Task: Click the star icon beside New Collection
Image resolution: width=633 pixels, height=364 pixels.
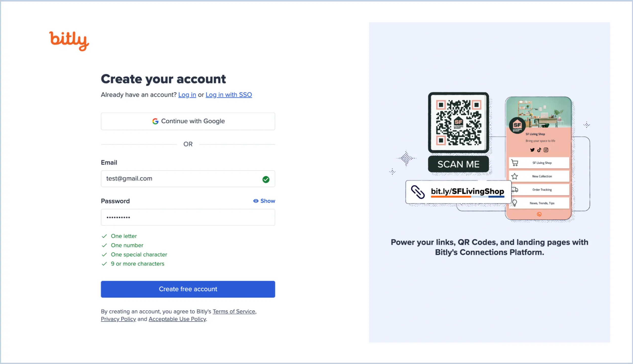Action: coord(515,176)
